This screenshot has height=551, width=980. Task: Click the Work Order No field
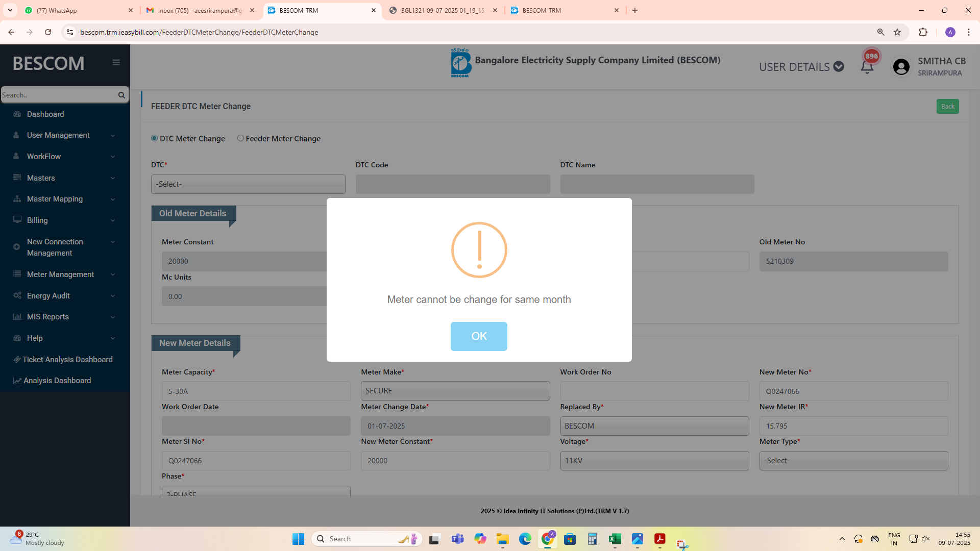[x=654, y=391]
